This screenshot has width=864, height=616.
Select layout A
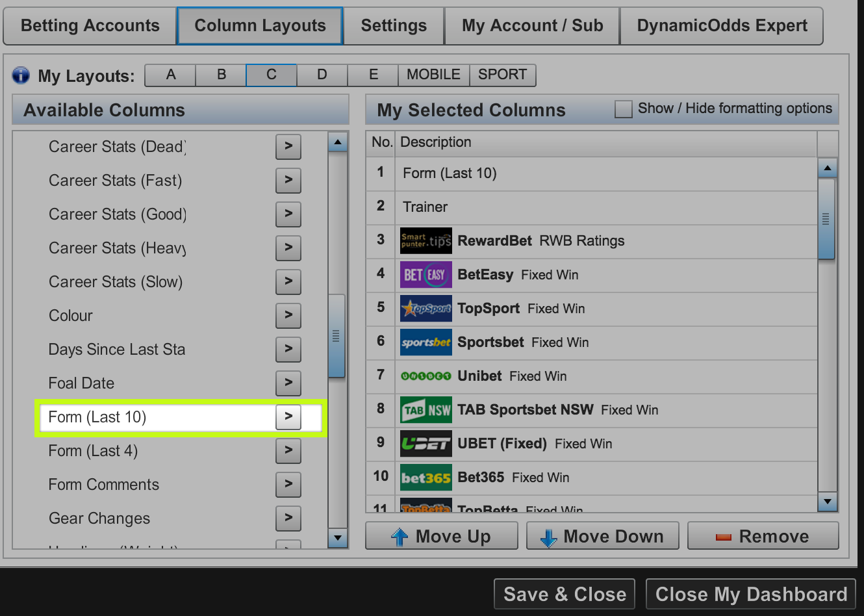[170, 75]
